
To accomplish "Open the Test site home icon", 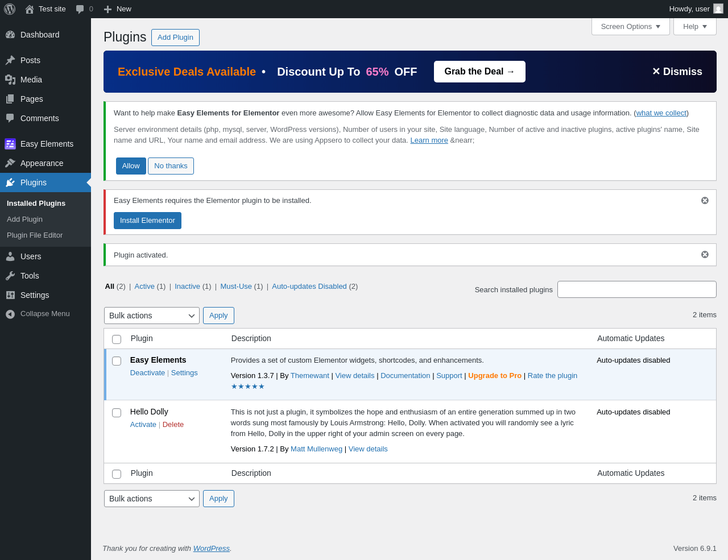I will 30,9.
